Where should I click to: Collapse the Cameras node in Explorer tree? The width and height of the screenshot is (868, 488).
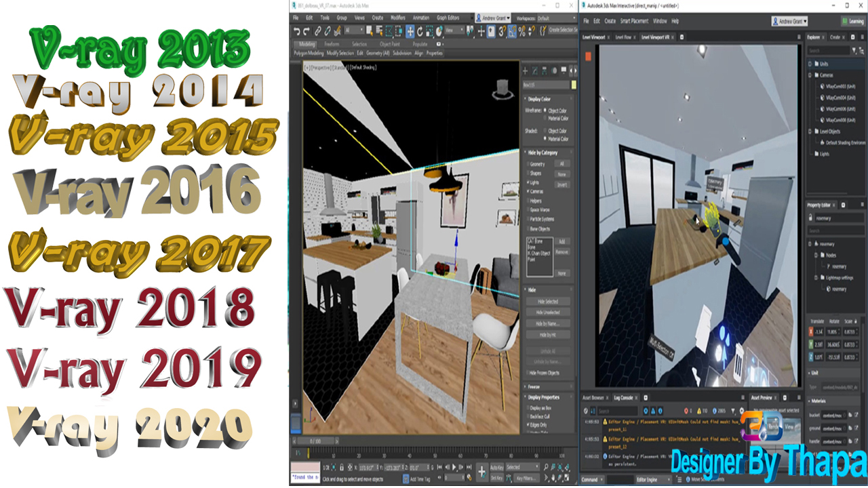810,75
